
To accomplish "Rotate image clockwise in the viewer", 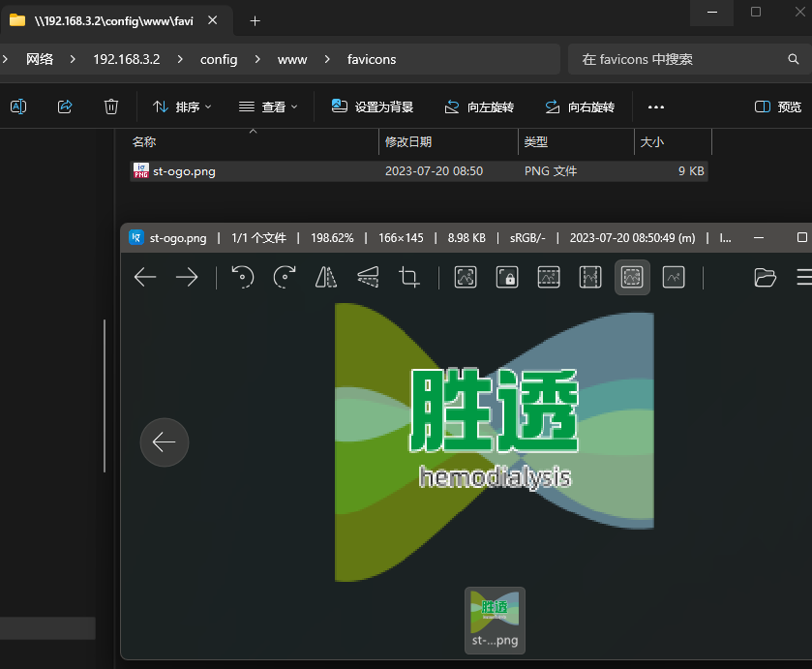I will tap(285, 278).
